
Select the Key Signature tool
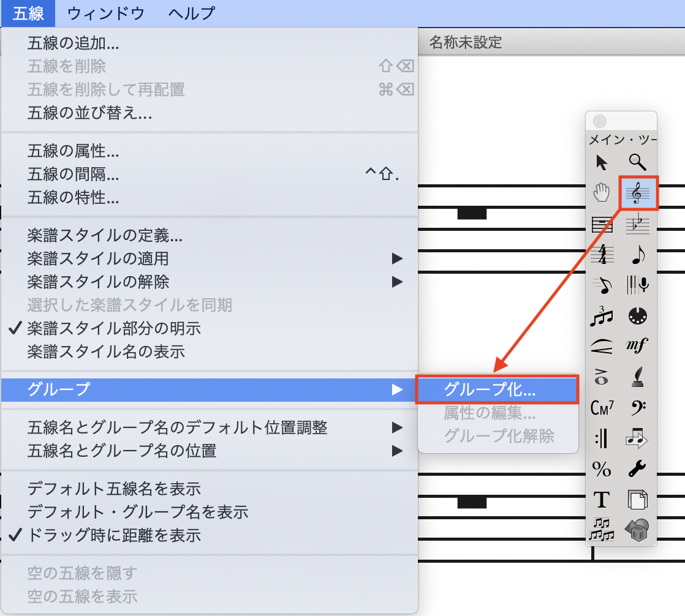[x=638, y=225]
